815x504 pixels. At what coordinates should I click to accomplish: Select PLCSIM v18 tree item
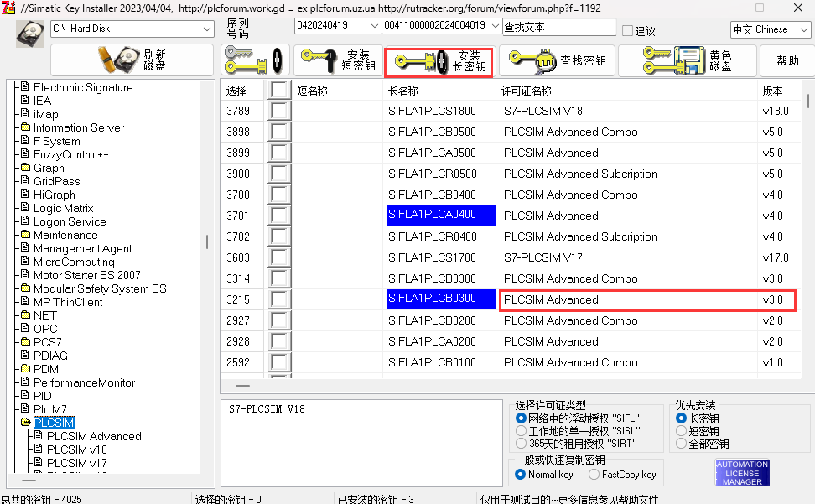coord(77,450)
